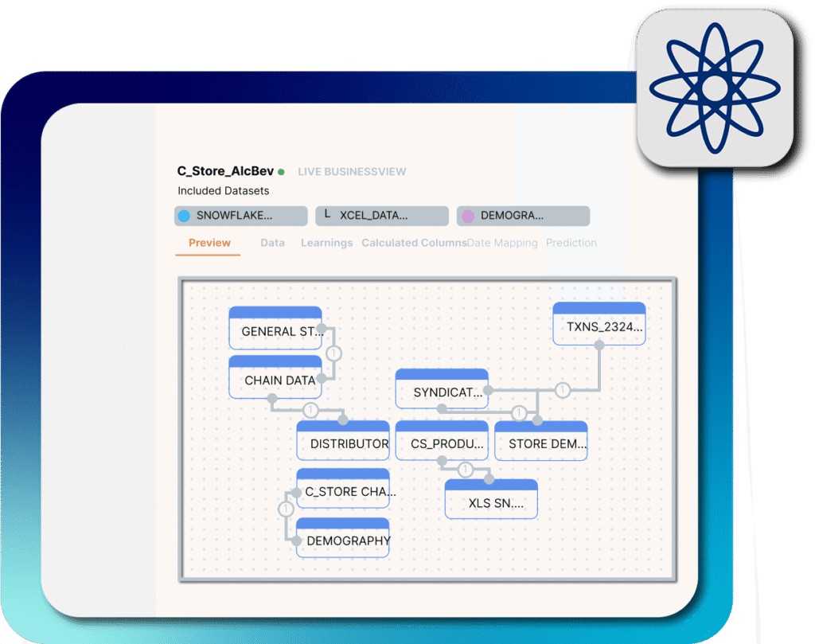
Task: Click the blue Snowflake dataset circle icon
Action: pos(185,216)
